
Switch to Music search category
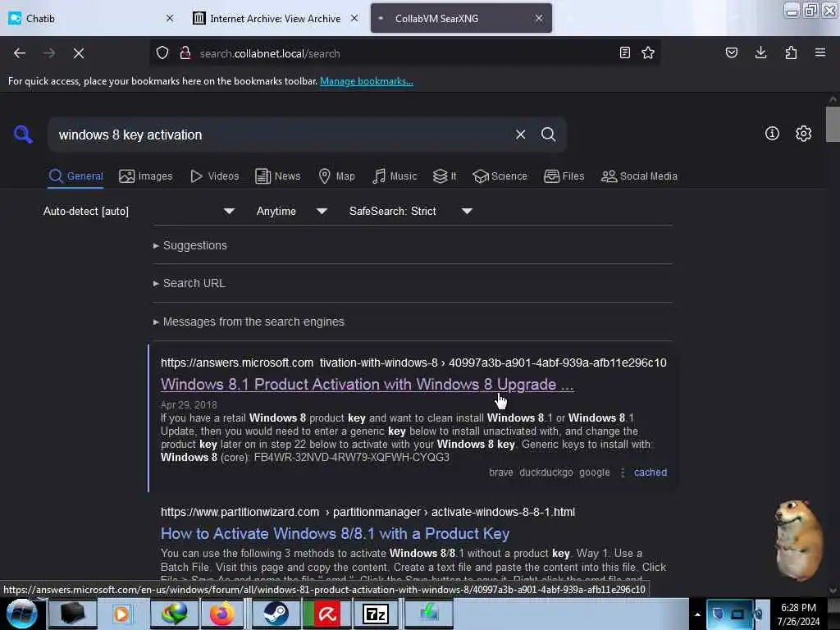pos(395,176)
